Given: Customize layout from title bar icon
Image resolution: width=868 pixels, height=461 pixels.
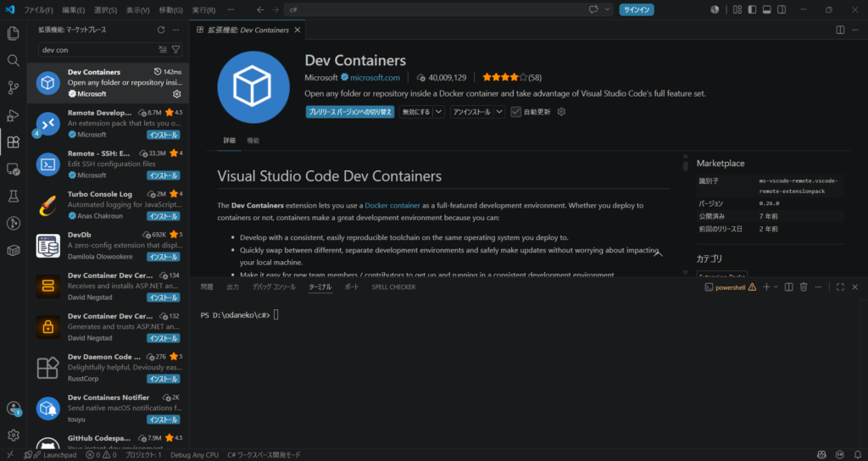Looking at the screenshot, I should click(x=737, y=9).
